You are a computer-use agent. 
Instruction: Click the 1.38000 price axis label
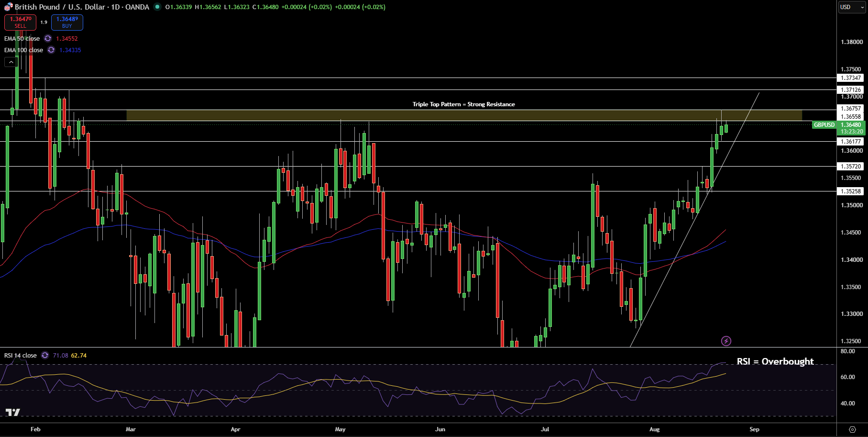tap(851, 42)
